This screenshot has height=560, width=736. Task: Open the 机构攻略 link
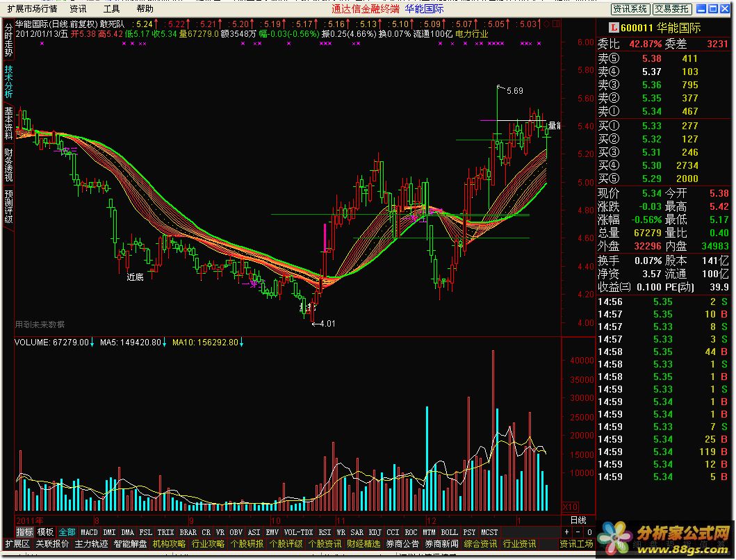tap(169, 544)
